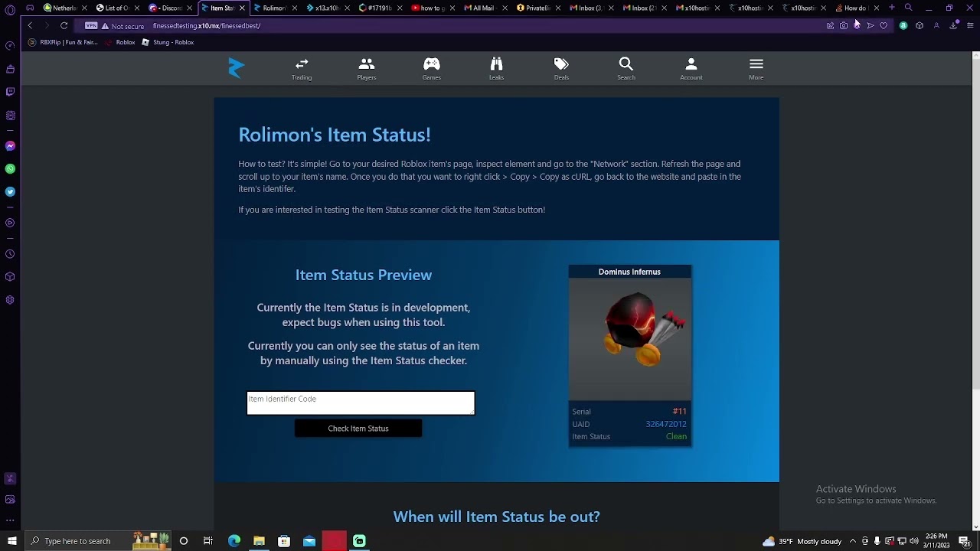The height and width of the screenshot is (551, 980).
Task: Open Task View on the taskbar
Action: pyautogui.click(x=208, y=541)
